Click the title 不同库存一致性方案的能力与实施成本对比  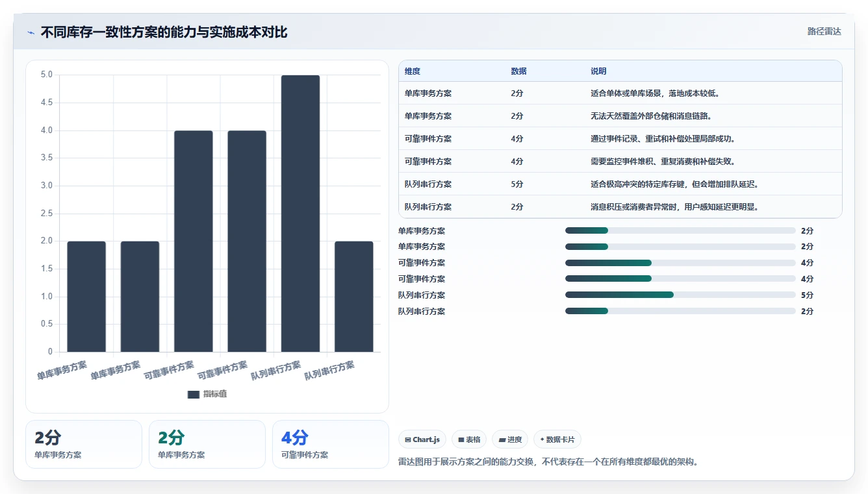(x=164, y=32)
